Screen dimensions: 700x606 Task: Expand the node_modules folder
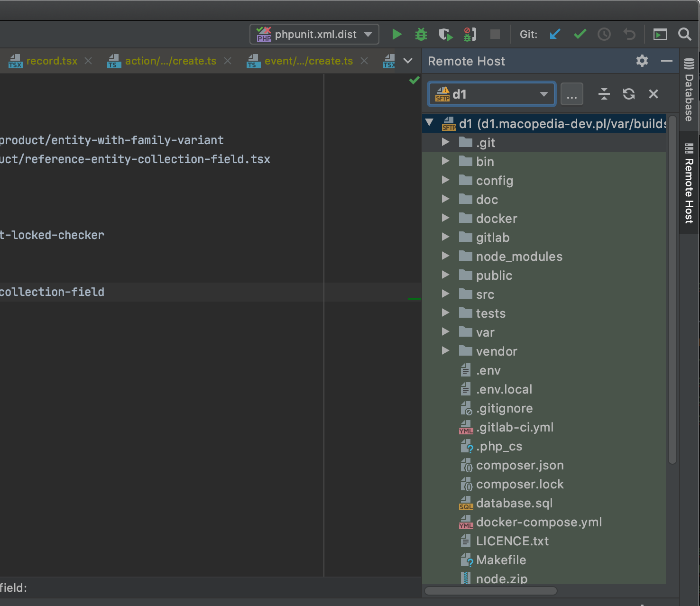click(445, 256)
